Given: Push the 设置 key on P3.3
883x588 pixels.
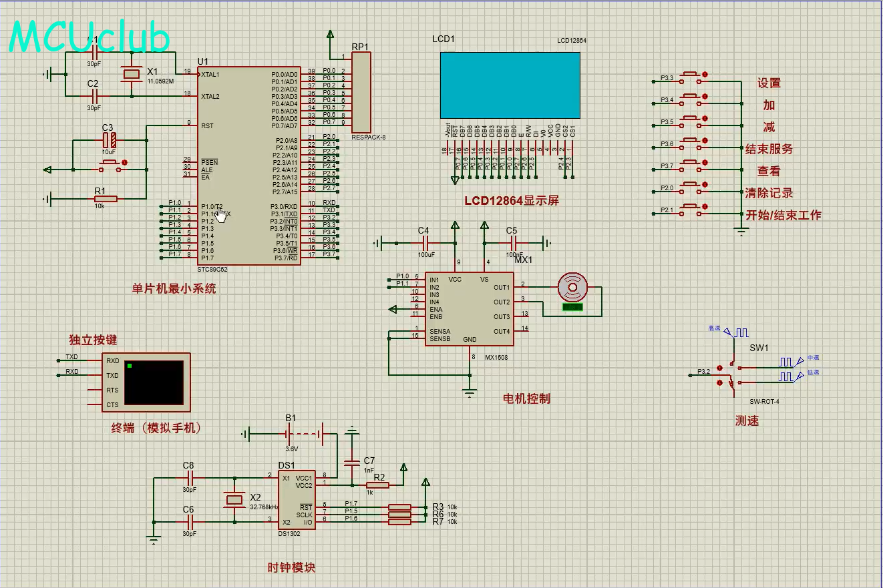Looking at the screenshot, I should pyautogui.click(x=690, y=78).
